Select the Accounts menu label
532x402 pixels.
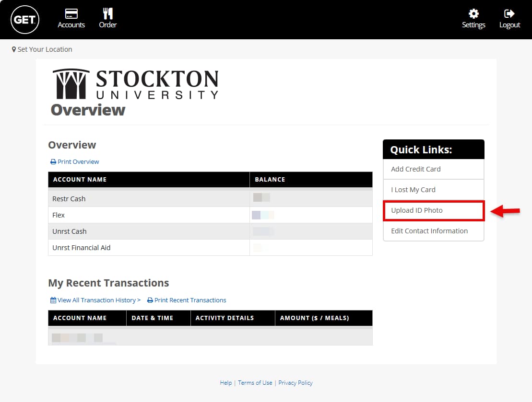click(x=71, y=25)
